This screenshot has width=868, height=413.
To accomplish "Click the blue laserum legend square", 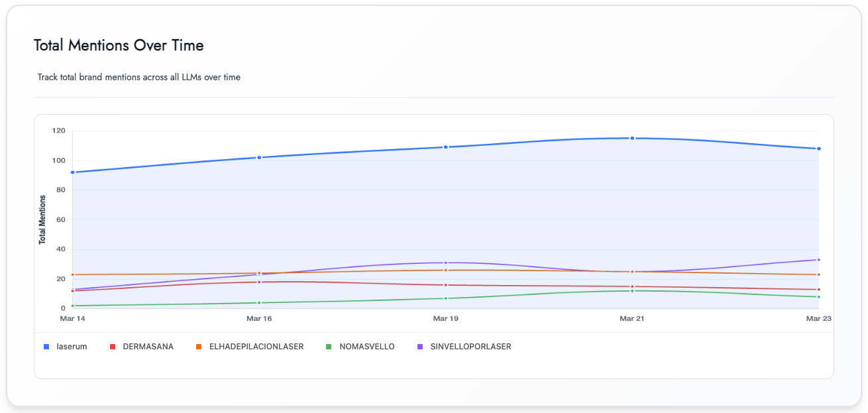I will (45, 346).
